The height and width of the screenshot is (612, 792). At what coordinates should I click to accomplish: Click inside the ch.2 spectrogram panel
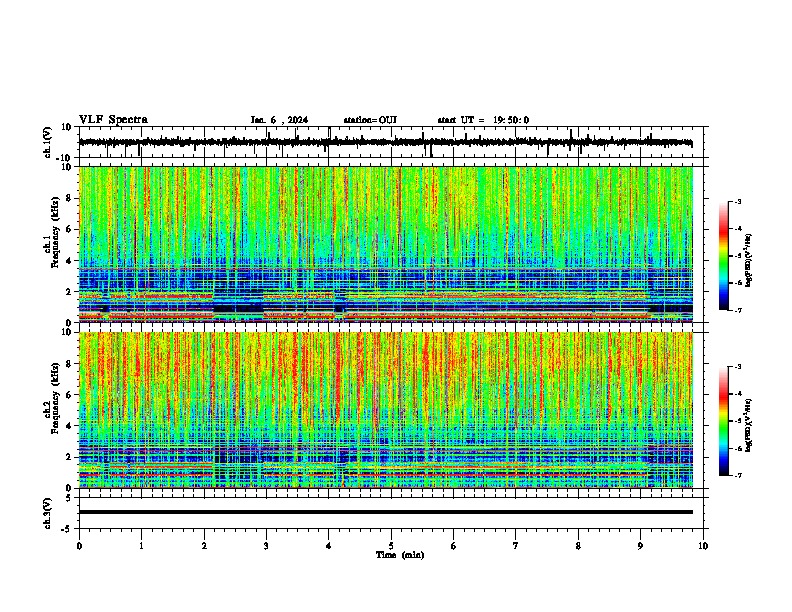pyautogui.click(x=385, y=410)
